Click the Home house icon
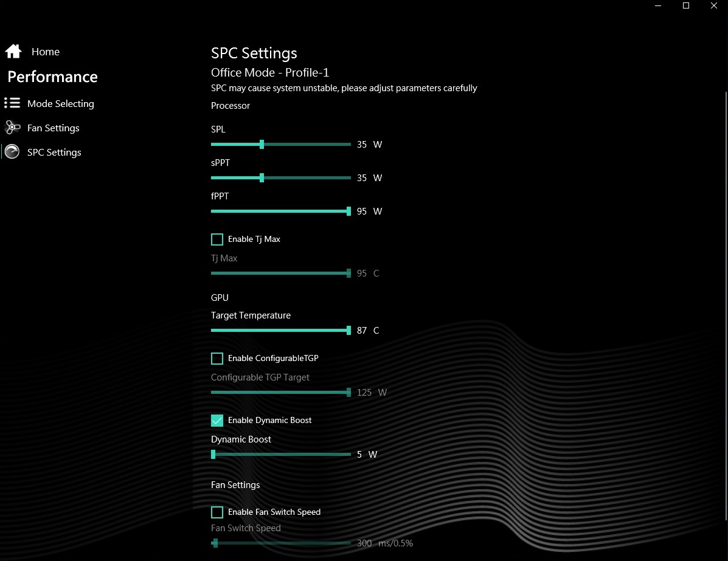The image size is (728, 561). tap(13, 52)
